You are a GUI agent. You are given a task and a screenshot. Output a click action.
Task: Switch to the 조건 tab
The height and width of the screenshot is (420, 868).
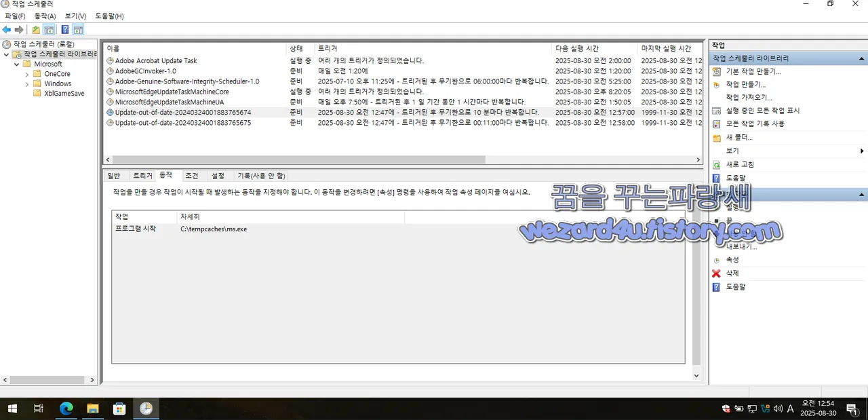(x=192, y=176)
